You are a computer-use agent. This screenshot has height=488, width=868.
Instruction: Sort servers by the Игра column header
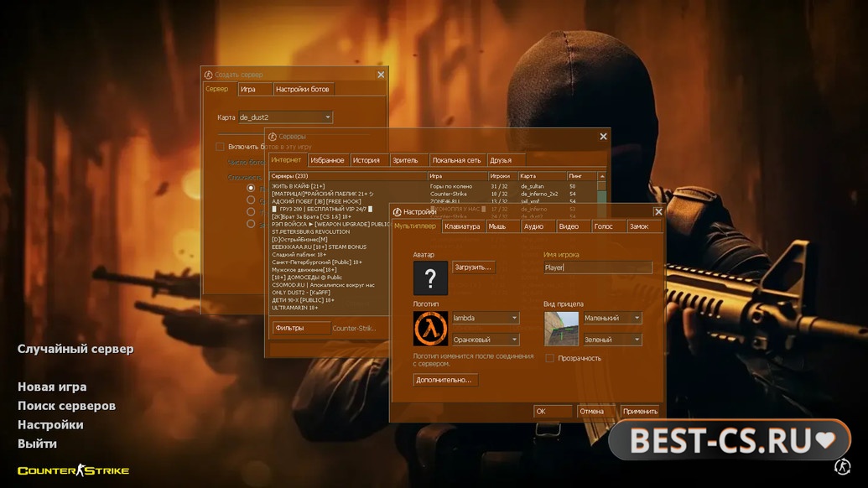tap(458, 176)
